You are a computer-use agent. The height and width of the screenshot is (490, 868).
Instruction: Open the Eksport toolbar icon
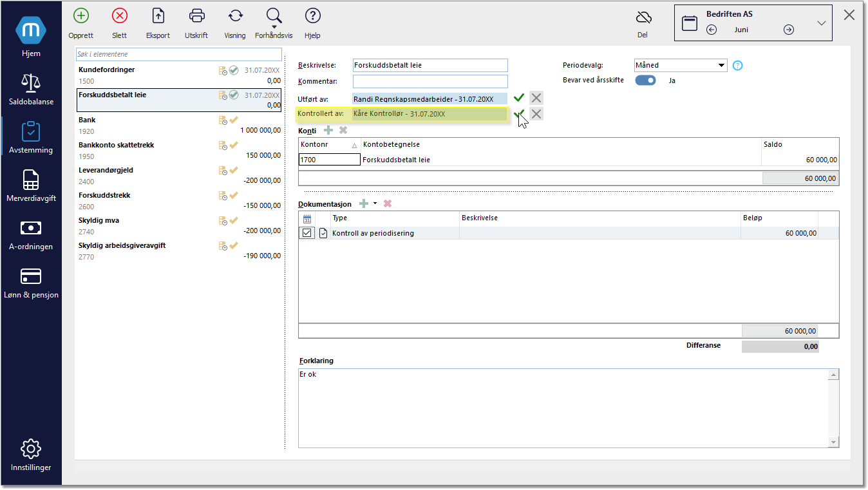[158, 16]
